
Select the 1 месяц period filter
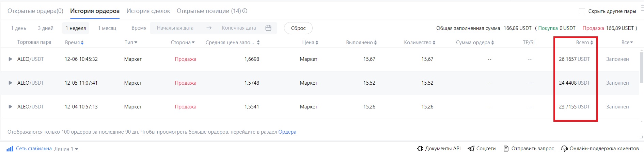(x=107, y=28)
